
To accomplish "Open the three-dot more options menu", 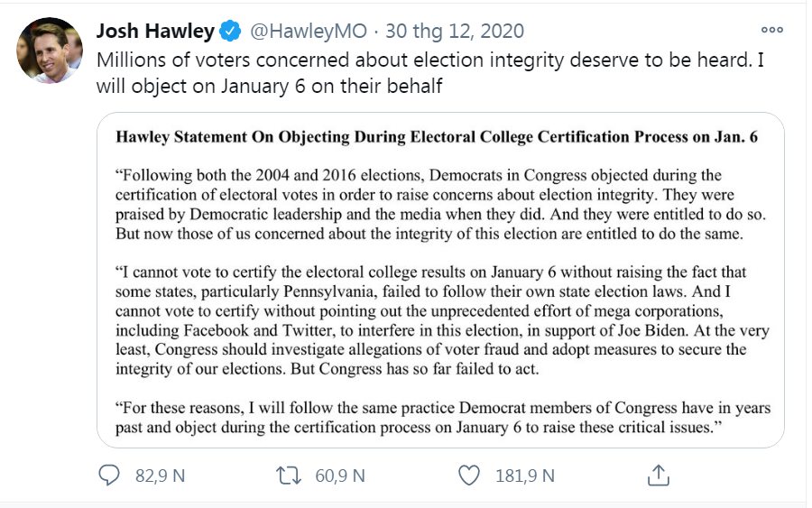I will click(772, 29).
